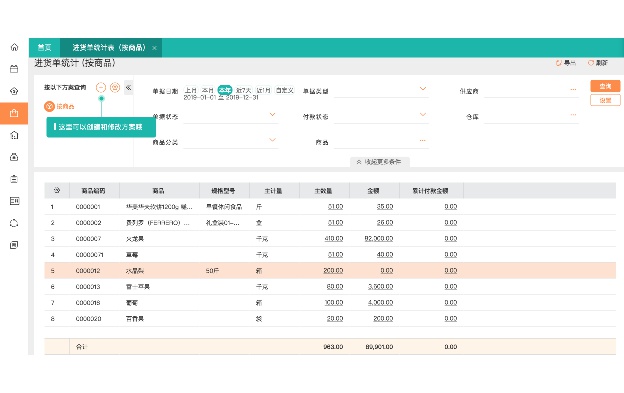Image resolution: width=624 pixels, height=393 pixels.
Task: Open the 单据类型 dropdown
Action: 381,90
